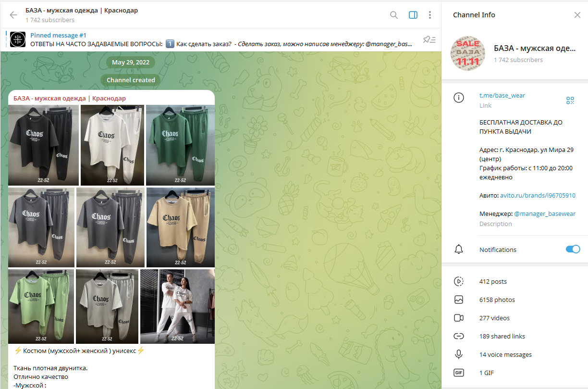The width and height of the screenshot is (588, 389).
Task: Toggle the side panel icon
Action: tap(413, 15)
